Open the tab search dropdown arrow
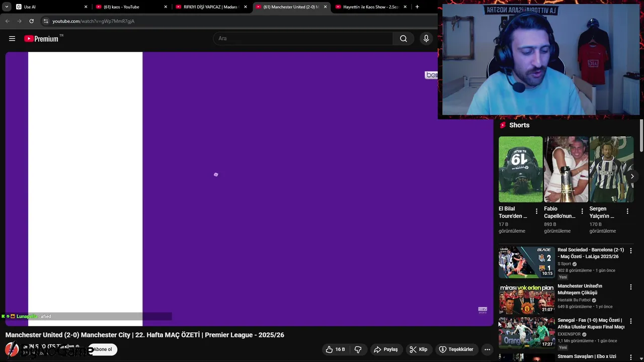 tap(7, 7)
